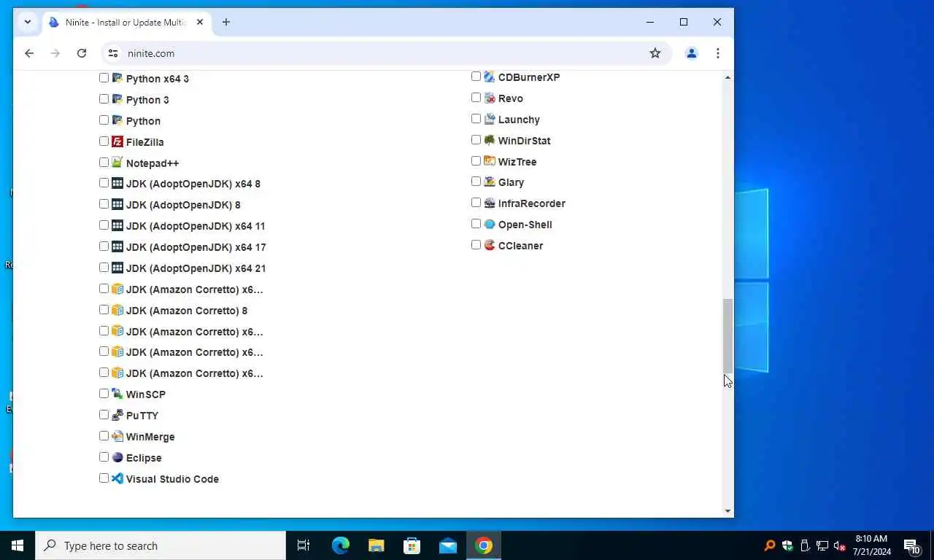
Task: Check the CCleaner checkbox
Action: click(476, 245)
